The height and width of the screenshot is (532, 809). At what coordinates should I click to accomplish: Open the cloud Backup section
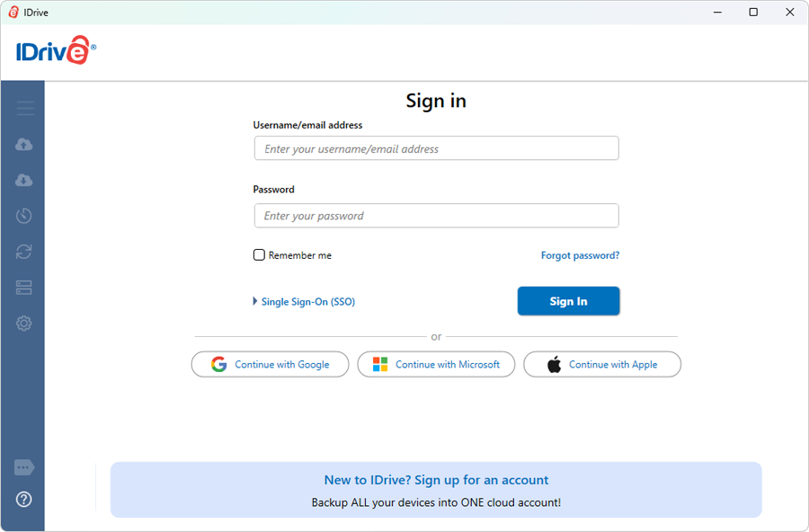[x=24, y=145]
